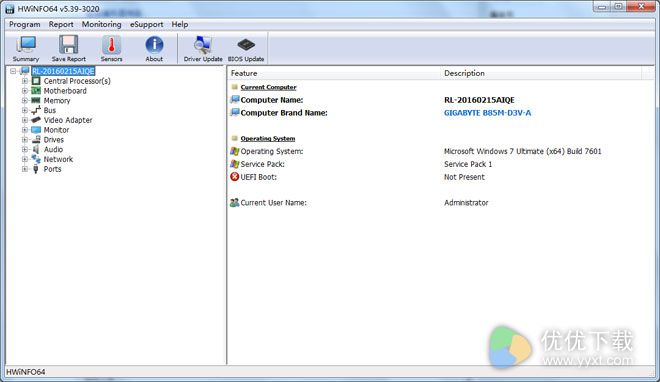
Task: Click the Audio speaker icon in tree
Action: coord(36,149)
